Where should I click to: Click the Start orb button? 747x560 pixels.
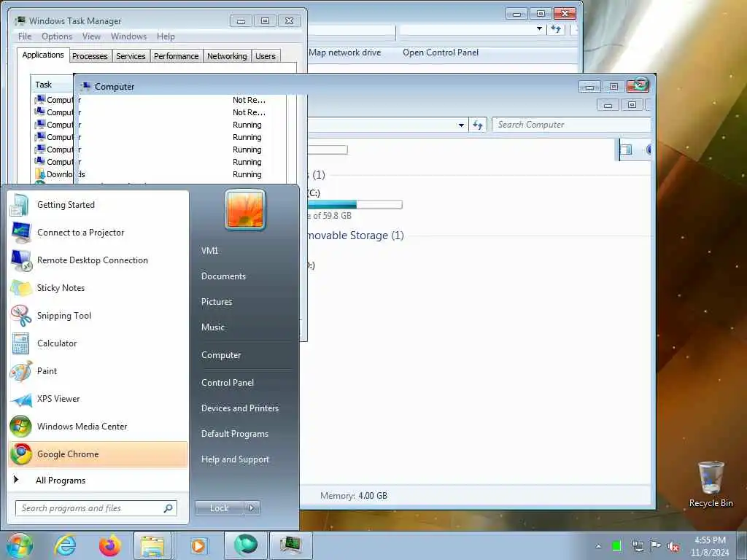(x=20, y=545)
